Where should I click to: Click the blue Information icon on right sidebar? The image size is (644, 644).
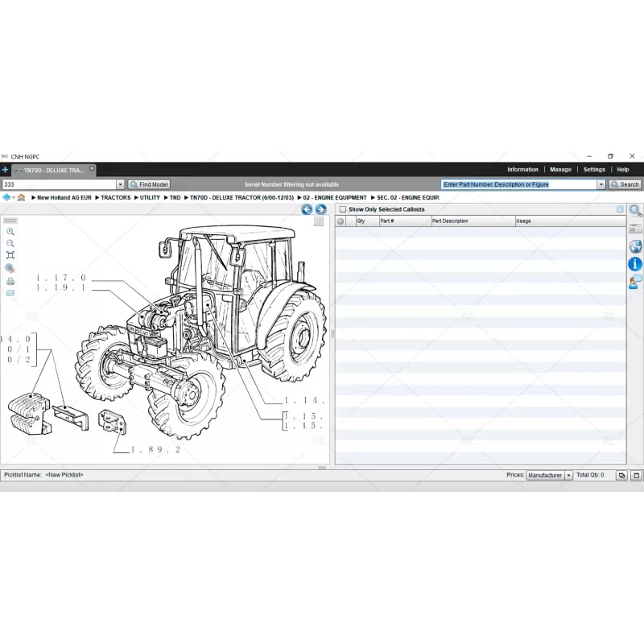(635, 263)
